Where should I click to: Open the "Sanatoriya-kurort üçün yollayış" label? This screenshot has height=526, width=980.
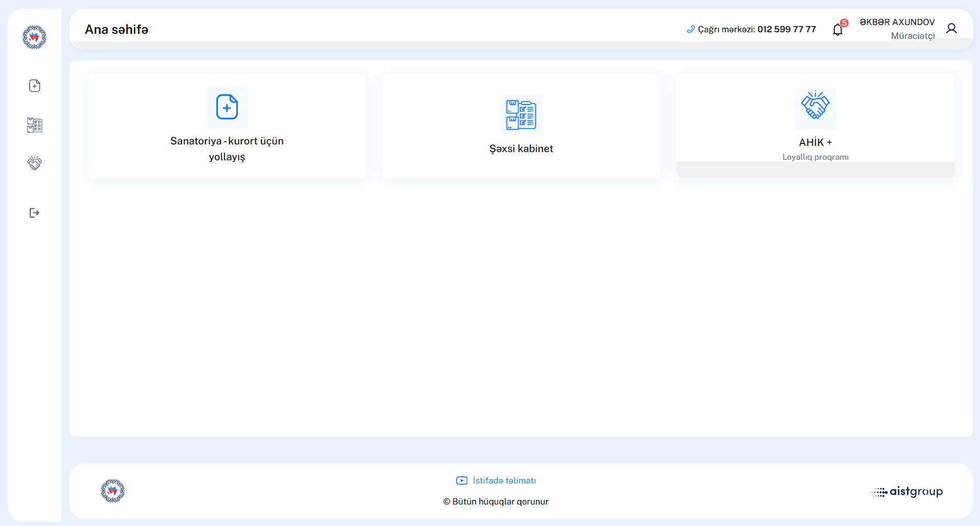[227, 149]
